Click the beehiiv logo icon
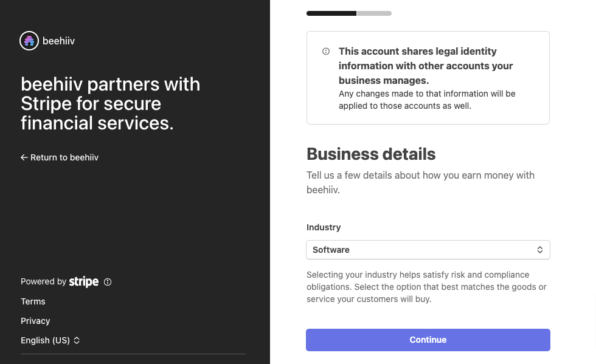The height and width of the screenshot is (364, 596). click(29, 41)
